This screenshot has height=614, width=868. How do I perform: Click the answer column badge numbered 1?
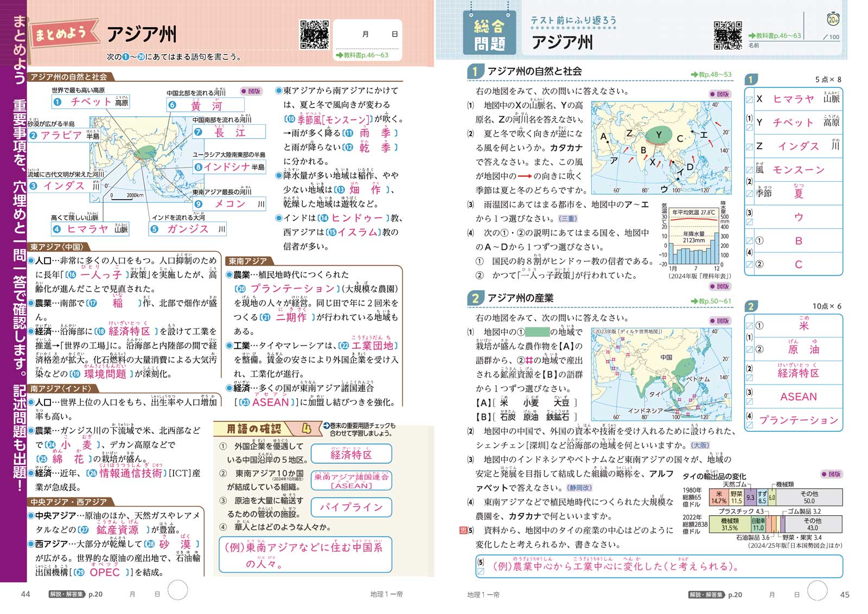click(x=751, y=80)
